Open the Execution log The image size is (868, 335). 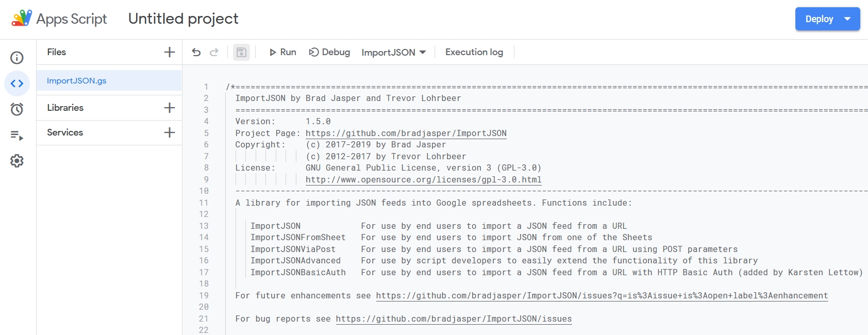[474, 52]
